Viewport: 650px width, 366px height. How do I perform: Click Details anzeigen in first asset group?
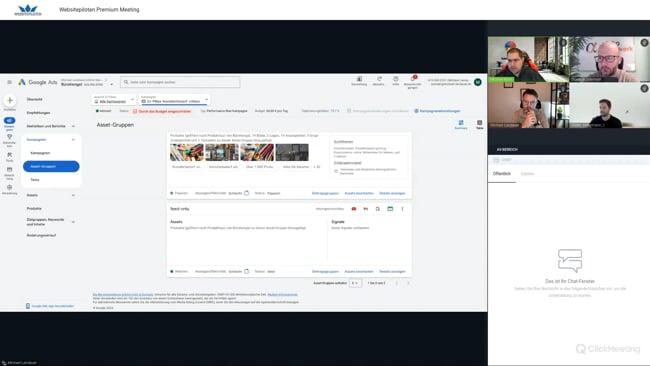392,193
